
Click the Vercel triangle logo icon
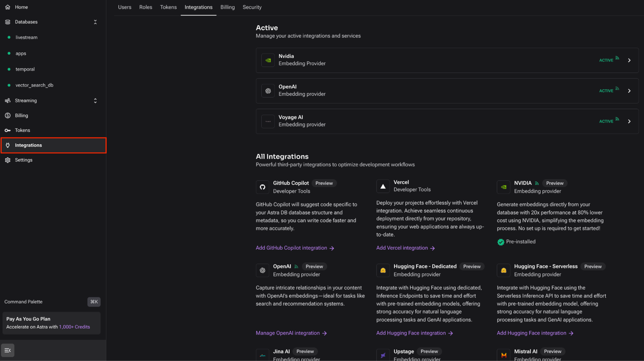(383, 186)
